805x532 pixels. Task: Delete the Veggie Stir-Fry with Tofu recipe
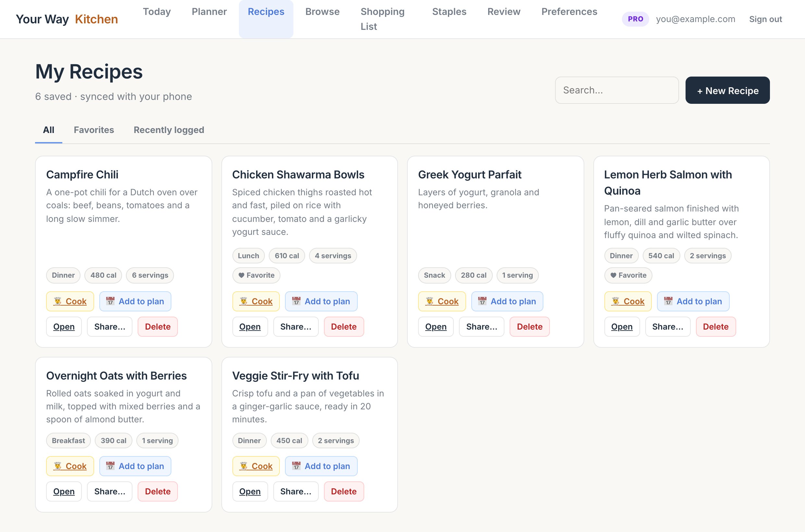point(344,492)
